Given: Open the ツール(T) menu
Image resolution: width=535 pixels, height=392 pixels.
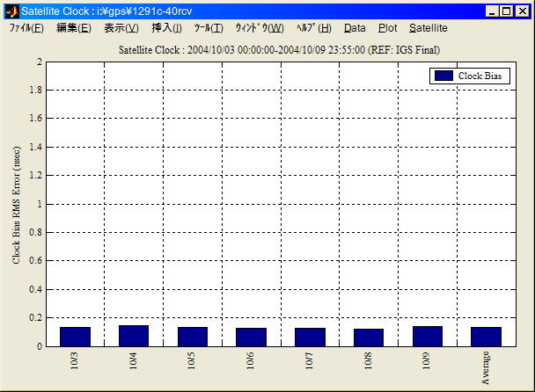Looking at the screenshot, I should [209, 28].
